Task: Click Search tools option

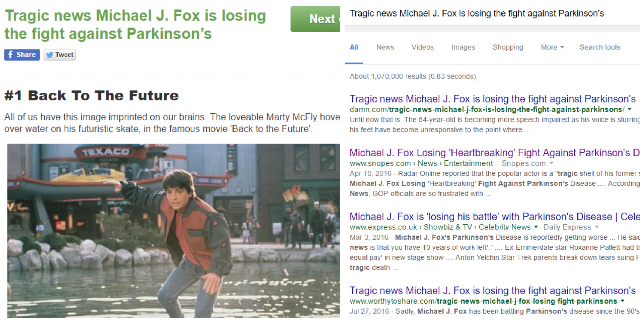Action: pos(600,47)
